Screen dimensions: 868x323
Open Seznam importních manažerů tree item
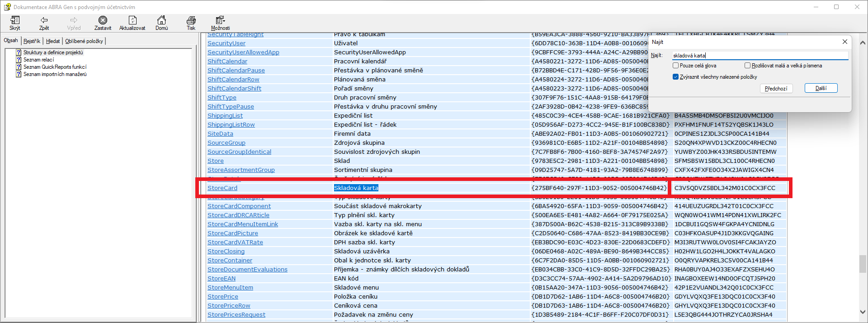55,74
